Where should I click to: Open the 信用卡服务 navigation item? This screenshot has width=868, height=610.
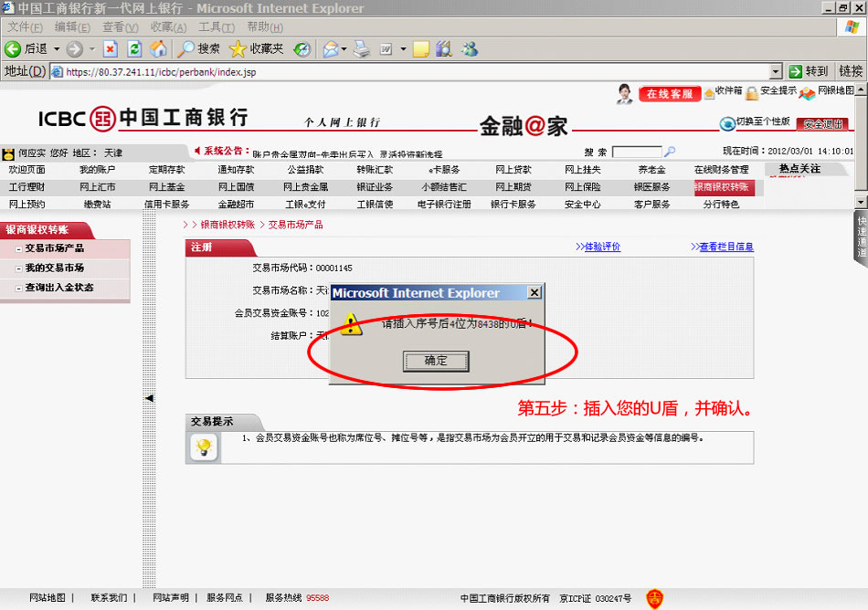166,205
